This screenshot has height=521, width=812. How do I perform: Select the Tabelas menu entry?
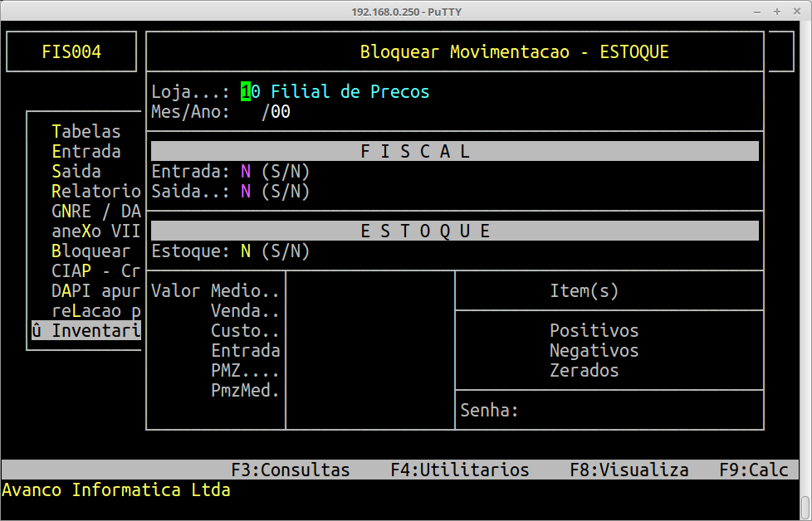click(86, 131)
